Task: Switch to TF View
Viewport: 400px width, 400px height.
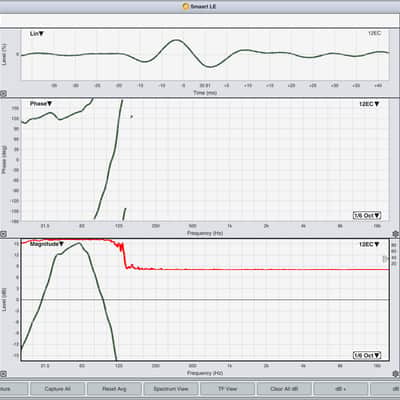Action: [x=227, y=389]
